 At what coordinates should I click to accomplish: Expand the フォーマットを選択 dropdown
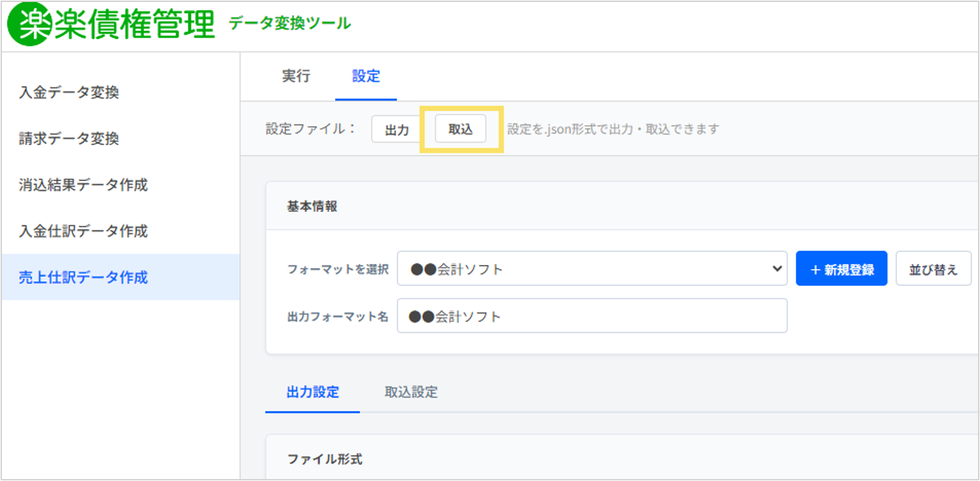(x=592, y=268)
